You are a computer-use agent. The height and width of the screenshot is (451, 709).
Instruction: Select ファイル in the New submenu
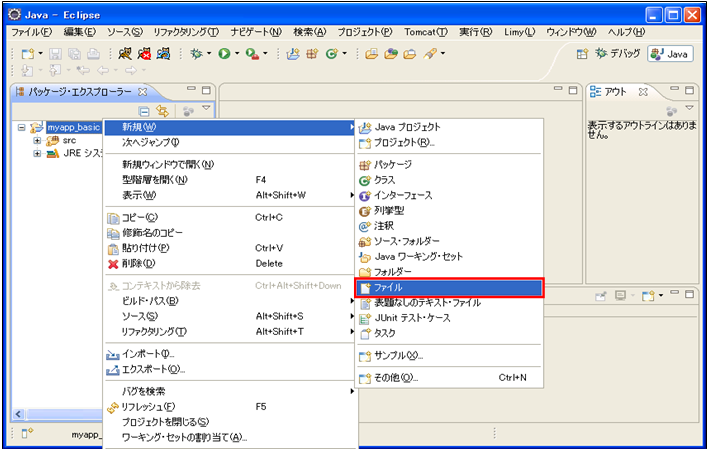389,288
